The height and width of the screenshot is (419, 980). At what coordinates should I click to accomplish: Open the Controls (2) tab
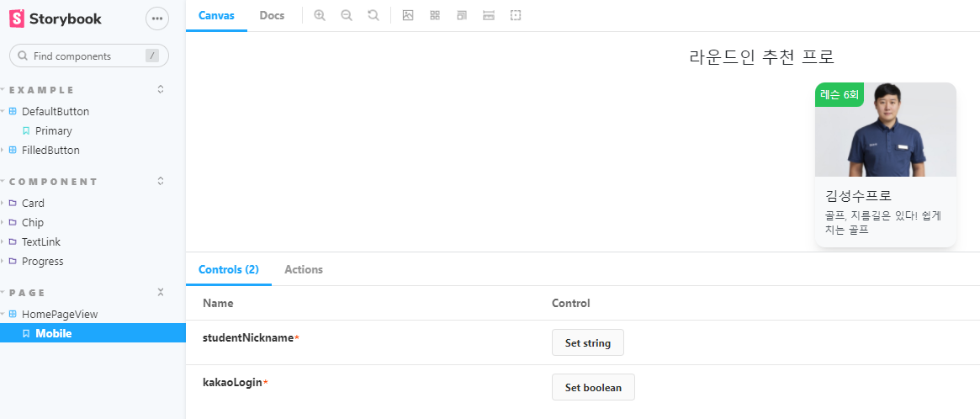(229, 269)
